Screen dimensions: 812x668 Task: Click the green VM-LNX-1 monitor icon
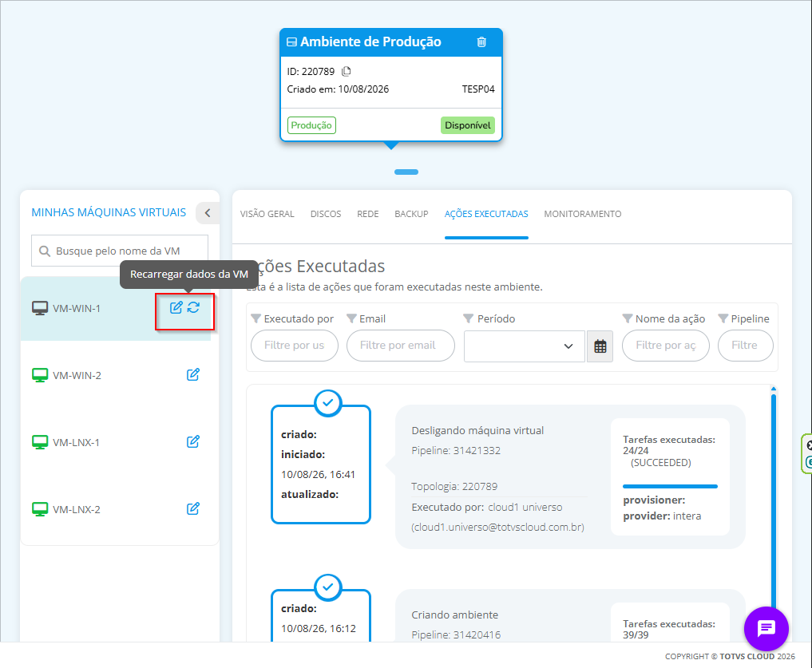click(x=40, y=442)
